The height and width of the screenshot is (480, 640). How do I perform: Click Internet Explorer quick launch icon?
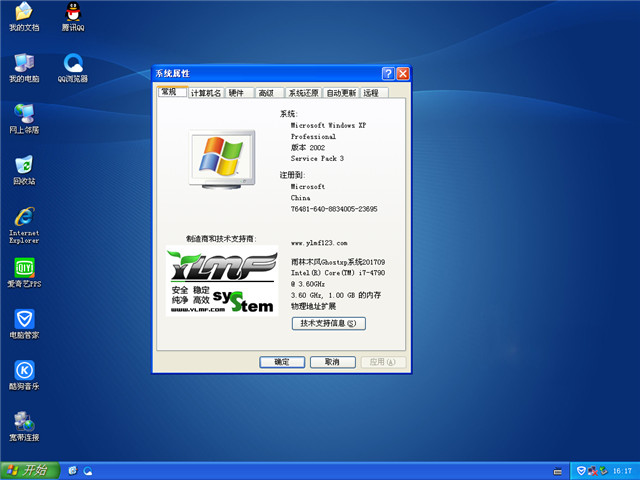point(73,471)
